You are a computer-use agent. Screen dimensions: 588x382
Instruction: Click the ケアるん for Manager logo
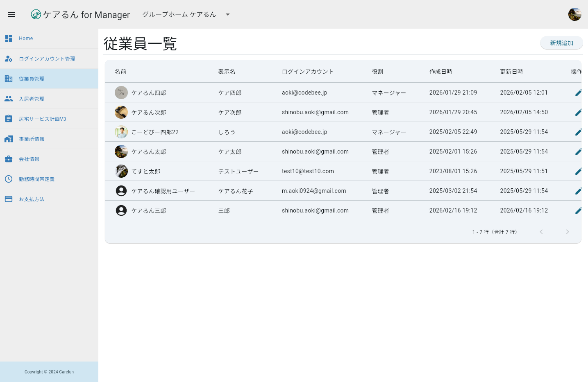coord(80,15)
